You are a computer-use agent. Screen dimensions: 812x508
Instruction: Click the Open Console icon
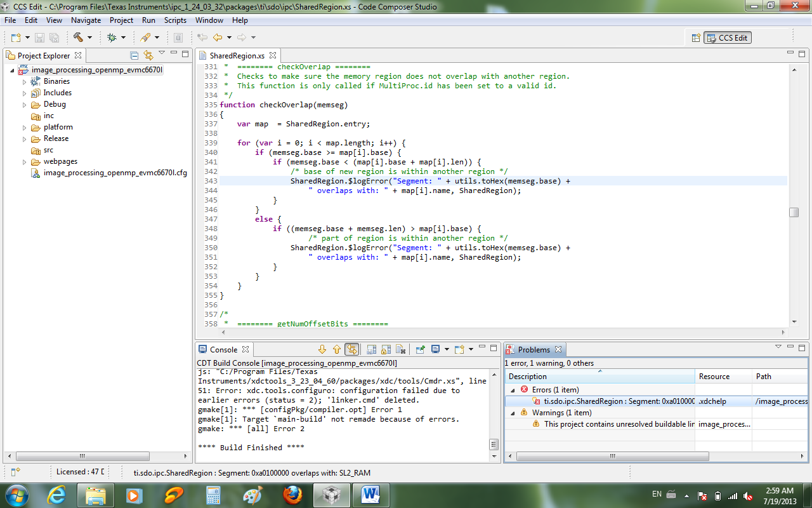click(459, 349)
